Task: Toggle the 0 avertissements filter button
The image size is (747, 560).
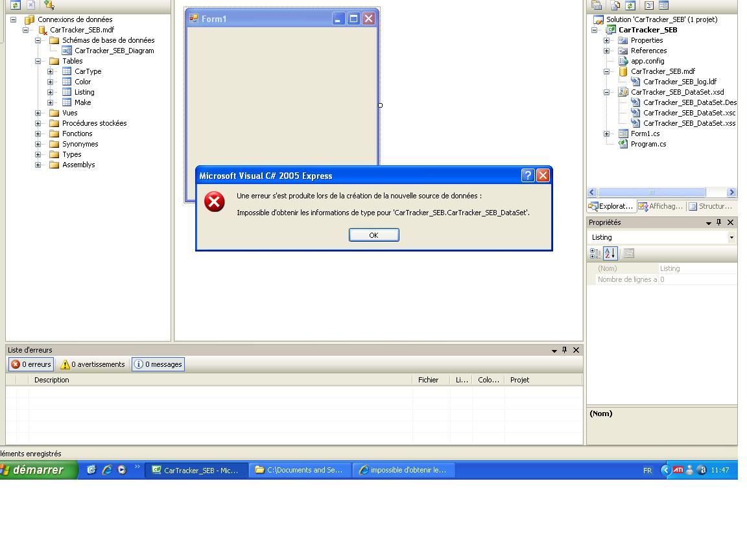Action: (x=93, y=364)
